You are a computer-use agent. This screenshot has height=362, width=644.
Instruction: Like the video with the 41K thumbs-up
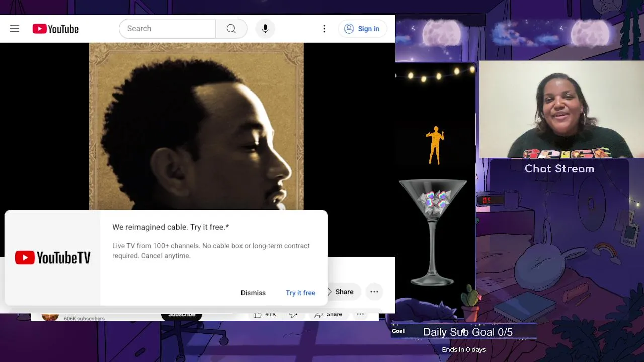click(x=265, y=315)
